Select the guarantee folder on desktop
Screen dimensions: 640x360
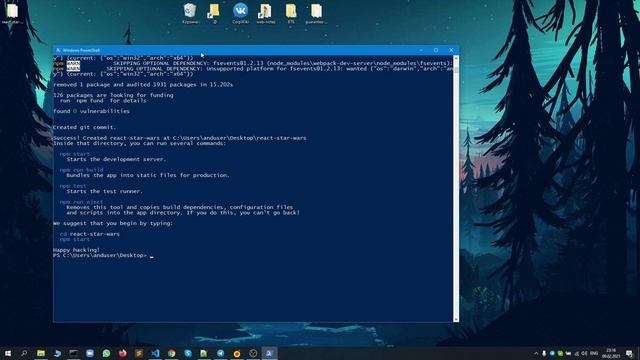tap(316, 13)
